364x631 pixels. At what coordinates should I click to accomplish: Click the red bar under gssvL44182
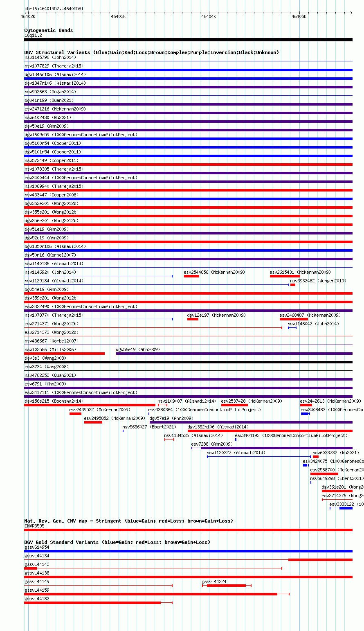tap(92, 603)
